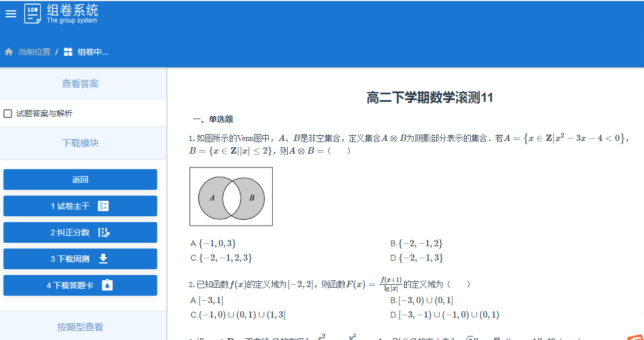The image size is (644, 340).
Task: Expand the 按题型查看 section
Action: (x=81, y=327)
